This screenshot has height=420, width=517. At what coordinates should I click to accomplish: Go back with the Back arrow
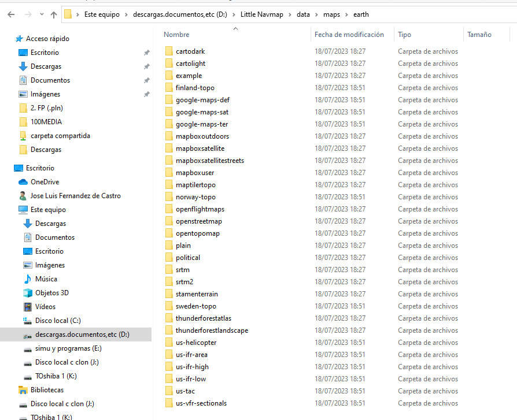(x=11, y=14)
